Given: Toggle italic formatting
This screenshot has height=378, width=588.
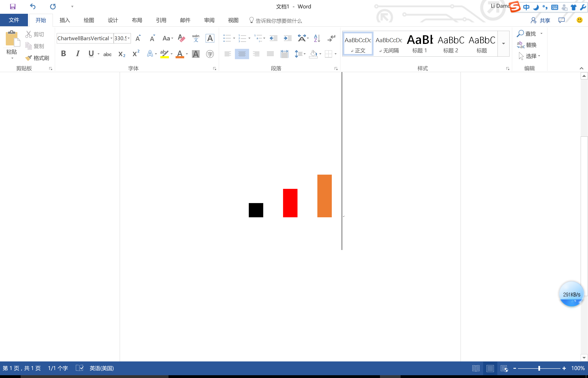Looking at the screenshot, I should pyautogui.click(x=78, y=54).
